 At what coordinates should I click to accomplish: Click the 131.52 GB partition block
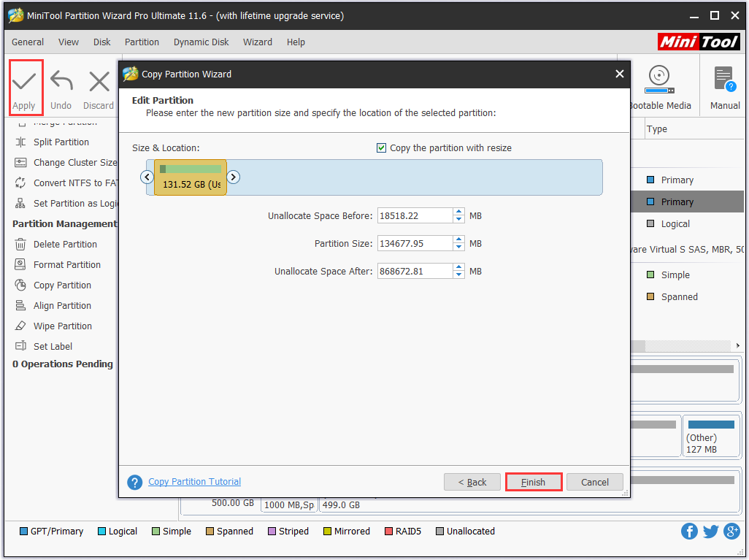[x=191, y=177]
